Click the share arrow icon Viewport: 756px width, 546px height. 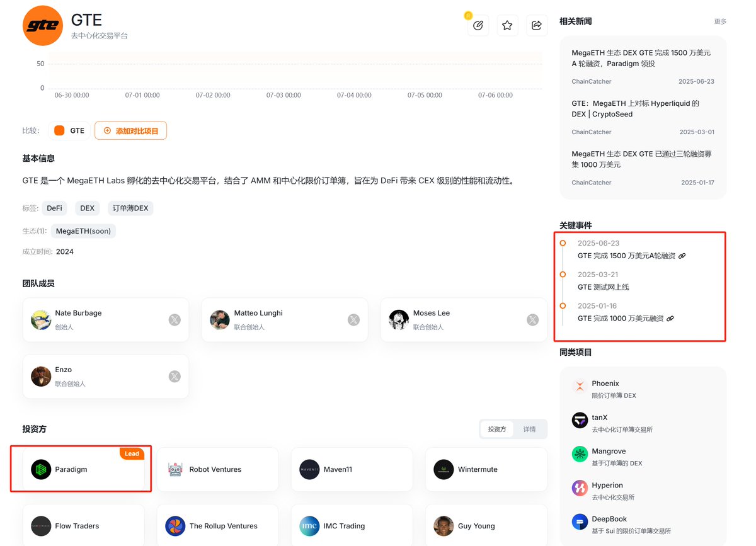[x=537, y=26]
